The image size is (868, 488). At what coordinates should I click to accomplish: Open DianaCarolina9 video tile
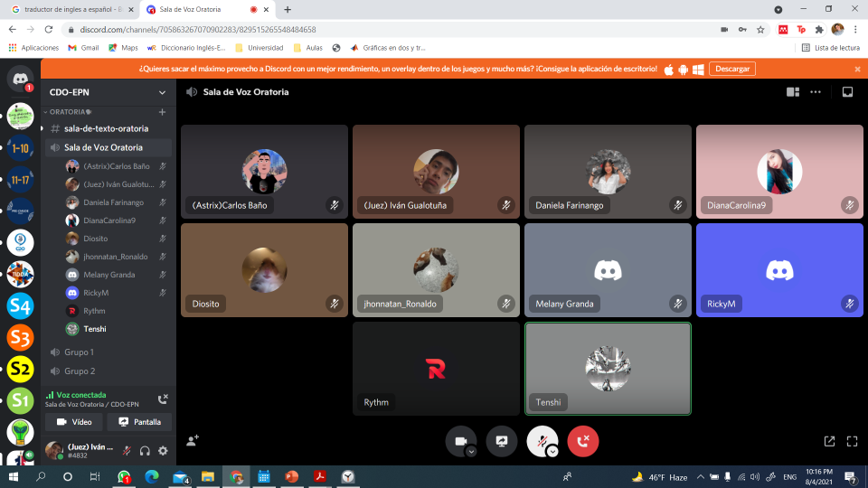click(779, 172)
